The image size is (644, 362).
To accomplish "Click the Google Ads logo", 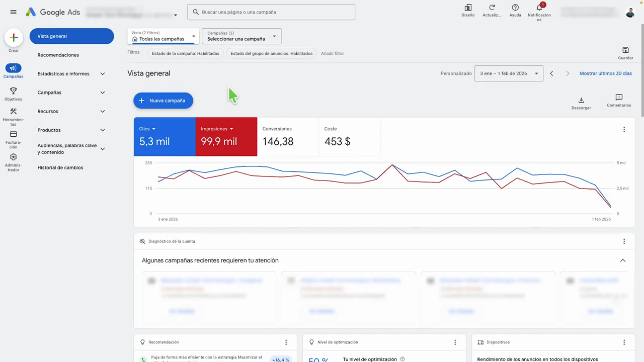I will pos(53,12).
